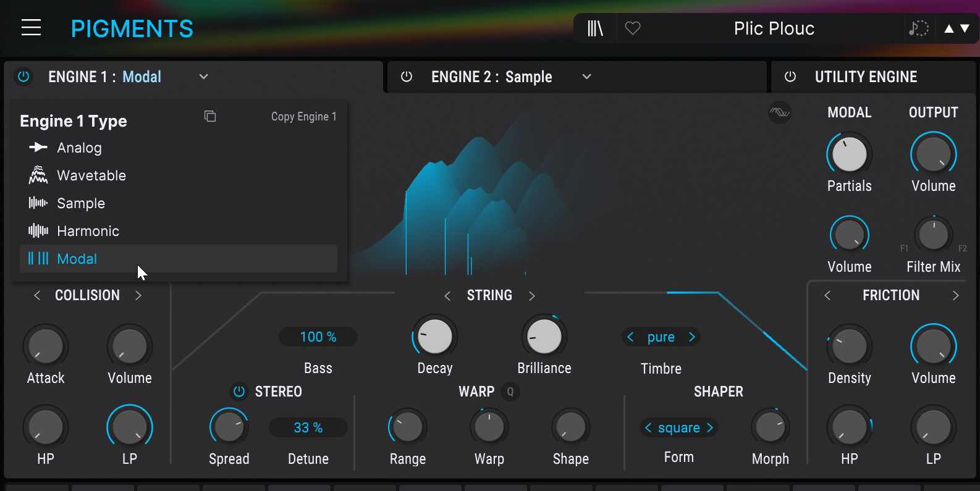Click the Wavetable engine icon
Viewport: 980px width, 491px height.
(x=38, y=175)
